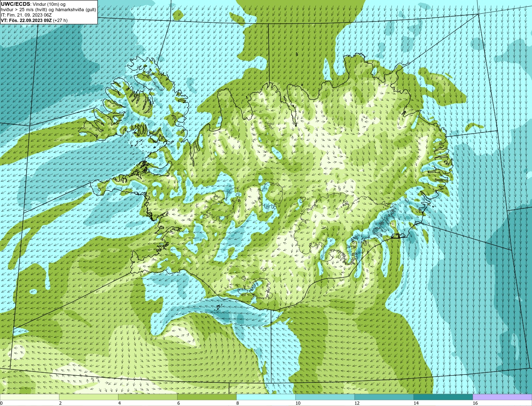The image size is (532, 406).
Task: Click the scale label '12'
Action: tap(357, 403)
